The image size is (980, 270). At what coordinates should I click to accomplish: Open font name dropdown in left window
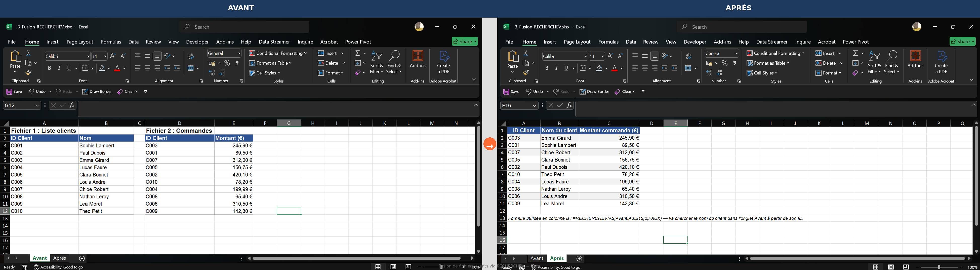88,56
